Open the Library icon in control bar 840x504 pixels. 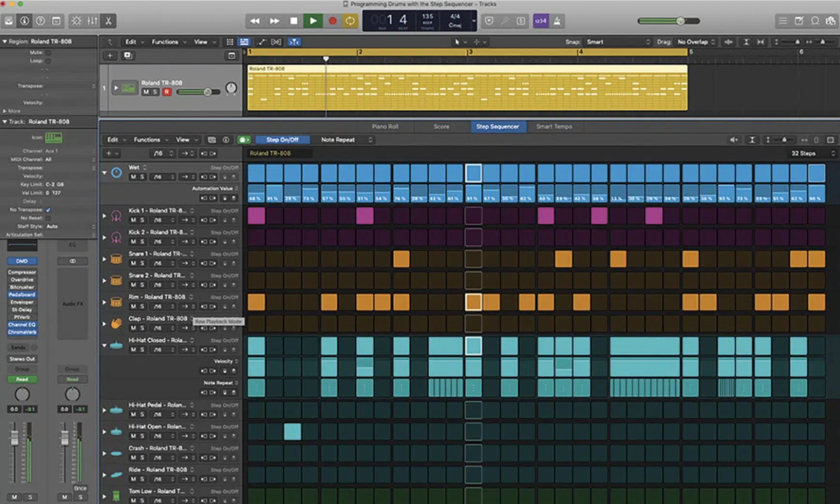pyautogui.click(x=9, y=21)
